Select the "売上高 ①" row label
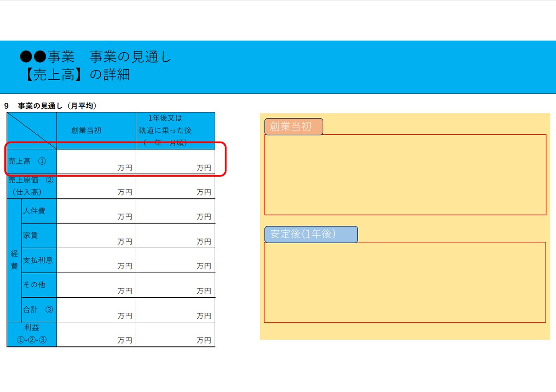Viewport: 556px width, 392px height. [x=32, y=162]
